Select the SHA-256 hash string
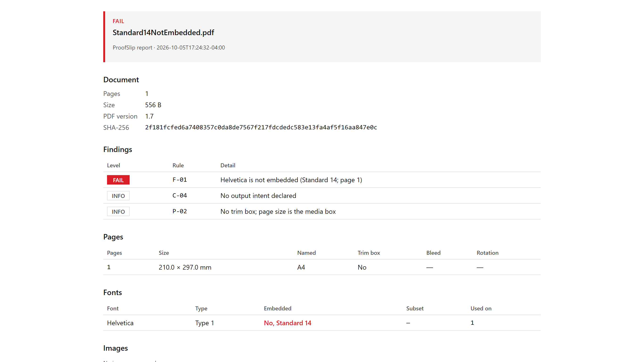The height and width of the screenshot is (362, 644). (x=261, y=128)
